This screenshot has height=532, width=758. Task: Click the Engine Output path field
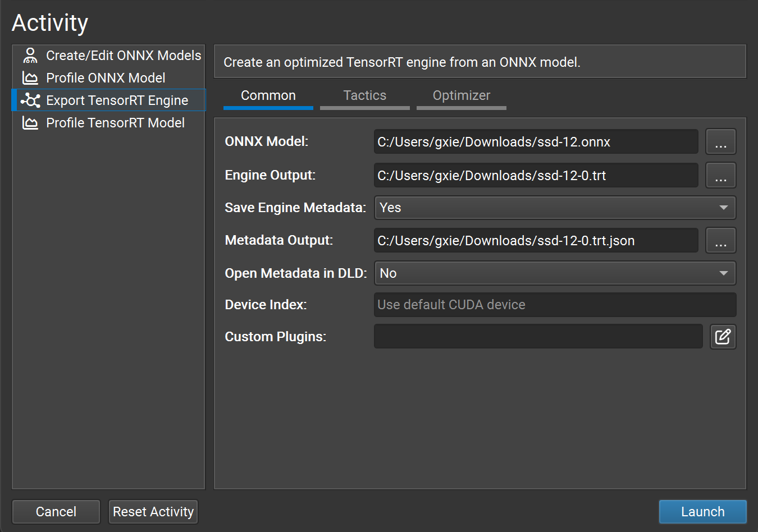[x=536, y=175]
